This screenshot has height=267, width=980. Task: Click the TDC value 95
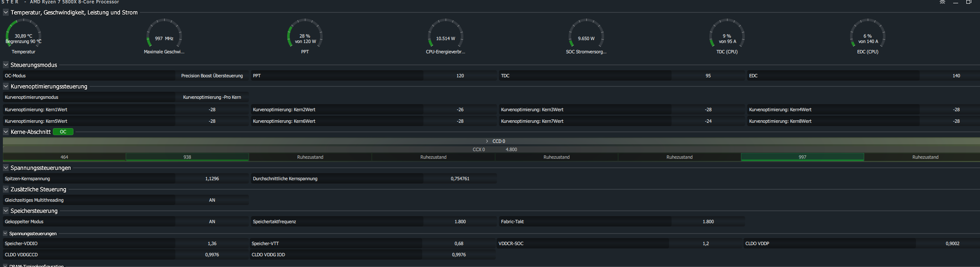708,76
